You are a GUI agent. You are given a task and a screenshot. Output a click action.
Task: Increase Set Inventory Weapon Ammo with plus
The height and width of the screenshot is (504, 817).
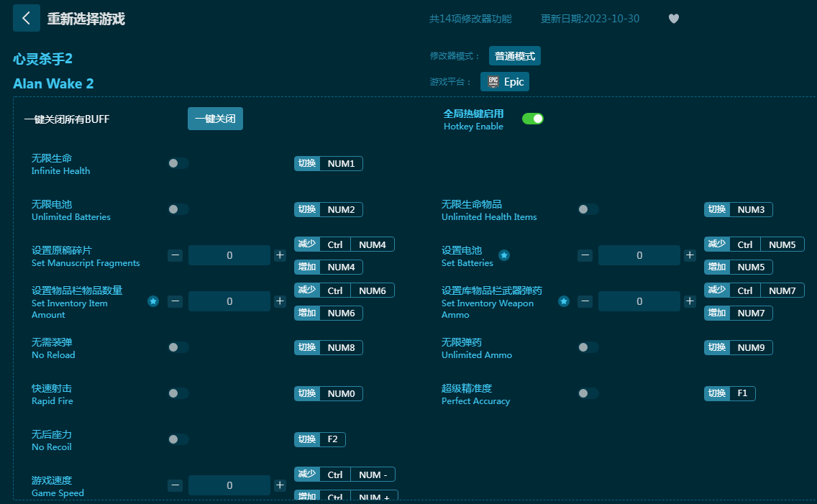pos(690,301)
